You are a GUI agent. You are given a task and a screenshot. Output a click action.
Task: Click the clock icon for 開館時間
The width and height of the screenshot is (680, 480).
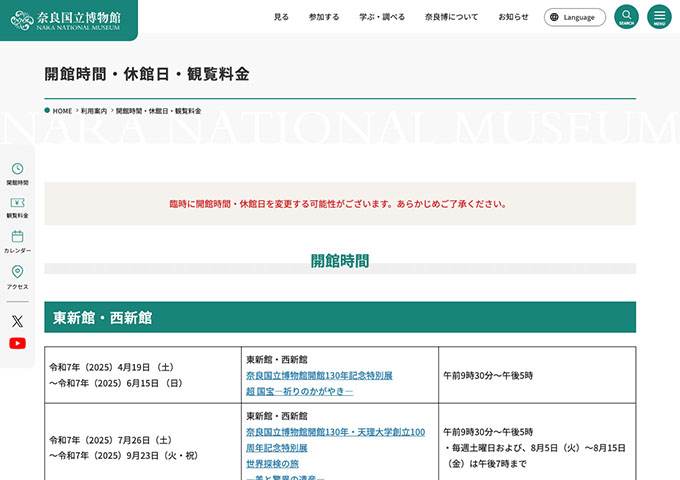pos(17,168)
